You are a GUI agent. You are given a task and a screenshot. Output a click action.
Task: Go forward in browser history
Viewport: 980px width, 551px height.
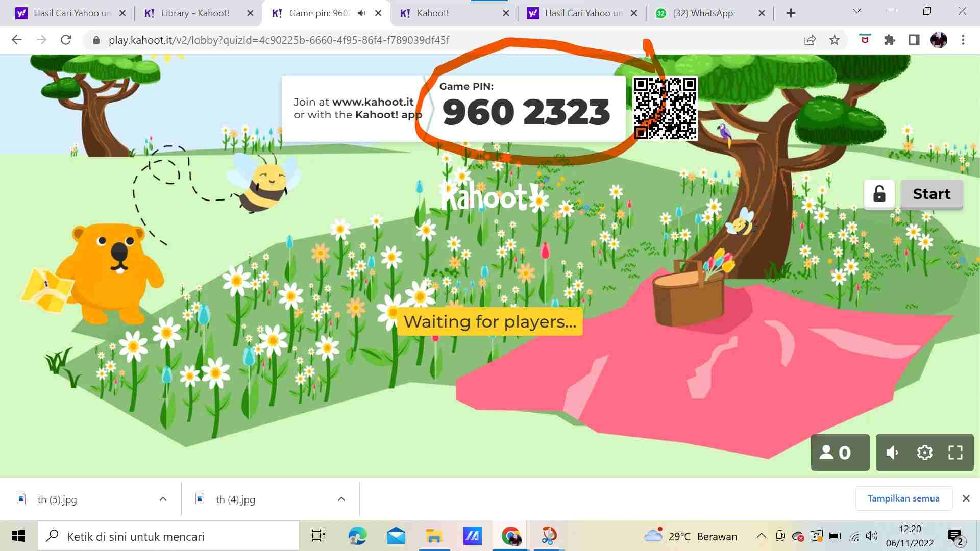click(x=41, y=40)
